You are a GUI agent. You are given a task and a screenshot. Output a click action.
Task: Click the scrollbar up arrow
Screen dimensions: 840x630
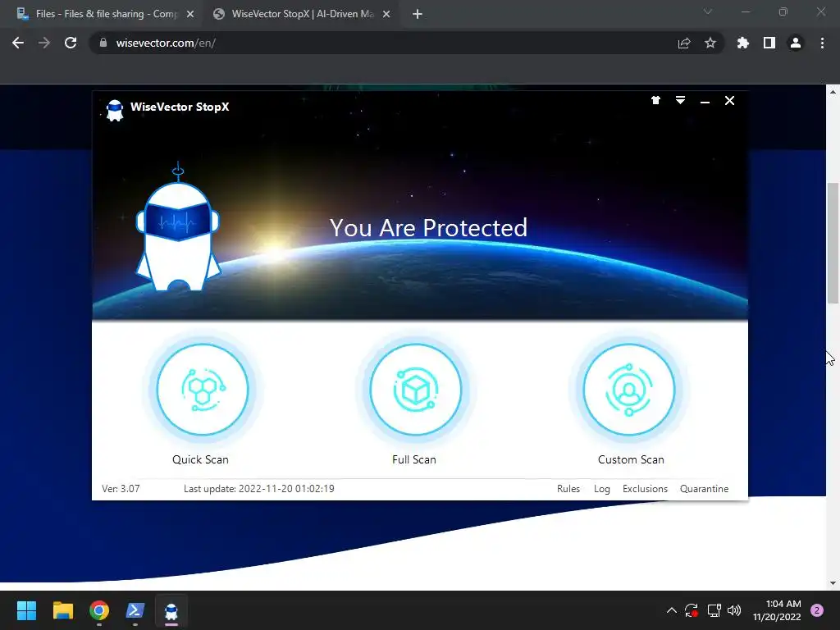tap(833, 92)
